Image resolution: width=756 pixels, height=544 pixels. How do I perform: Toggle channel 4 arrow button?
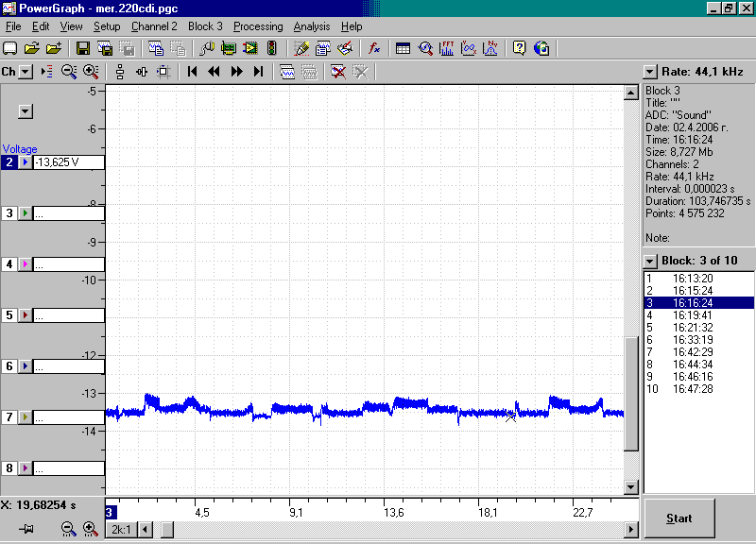26,264
